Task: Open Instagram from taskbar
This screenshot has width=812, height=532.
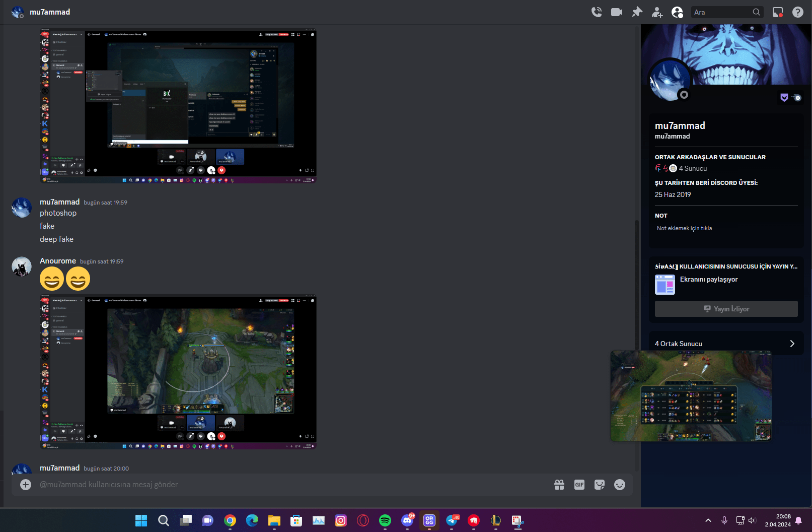Action: tap(341, 520)
